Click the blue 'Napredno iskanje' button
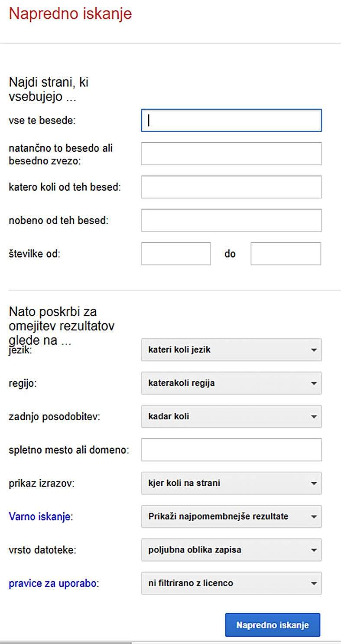This screenshot has width=341, height=644. coord(273,625)
